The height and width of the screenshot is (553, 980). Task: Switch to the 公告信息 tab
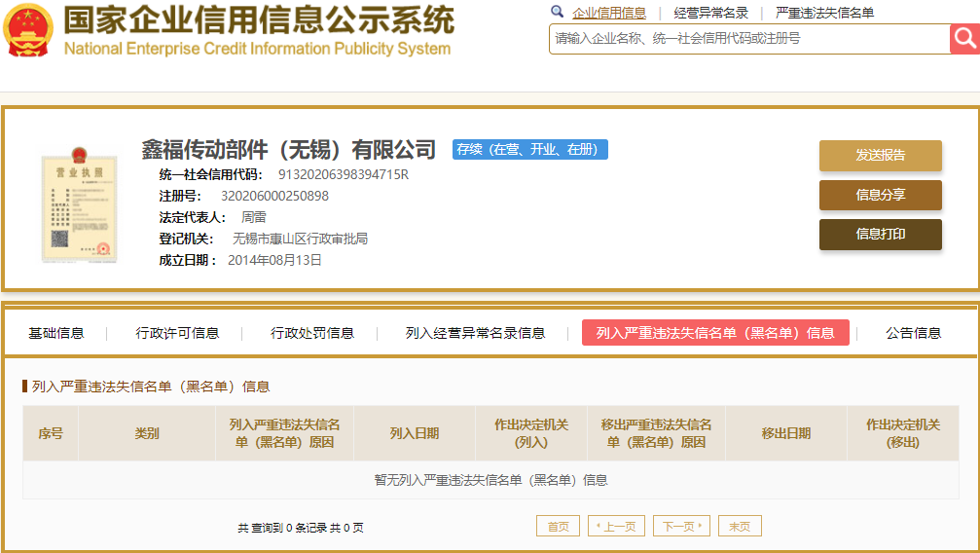pyautogui.click(x=913, y=333)
